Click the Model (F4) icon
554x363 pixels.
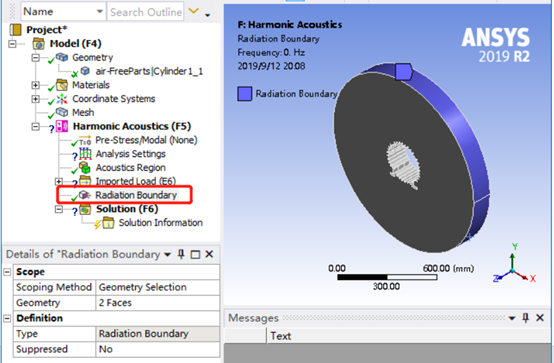coord(38,44)
